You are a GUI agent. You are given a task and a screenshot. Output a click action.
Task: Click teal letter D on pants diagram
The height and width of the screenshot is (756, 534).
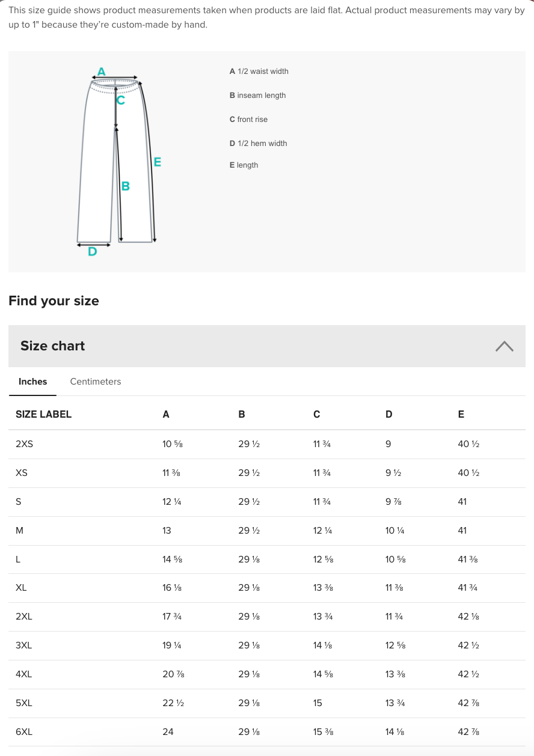pos(92,252)
